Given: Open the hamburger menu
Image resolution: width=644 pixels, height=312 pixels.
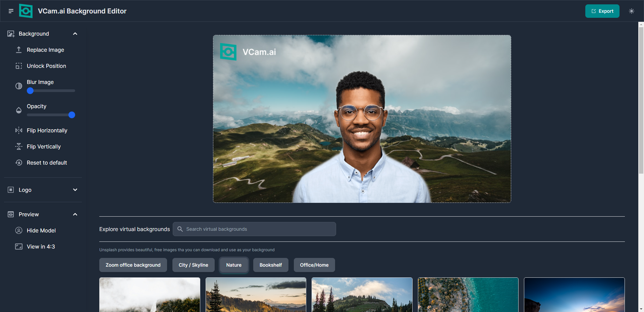Looking at the screenshot, I should (x=11, y=11).
